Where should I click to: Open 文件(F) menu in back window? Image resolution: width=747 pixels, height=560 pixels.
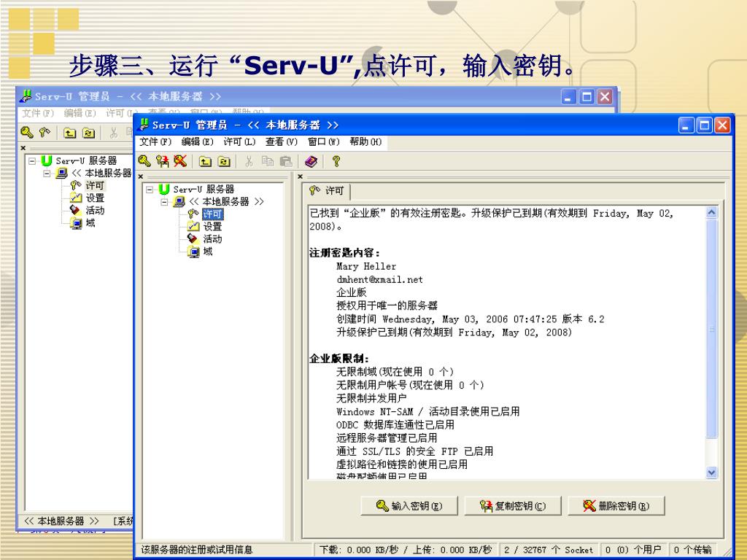point(38,113)
